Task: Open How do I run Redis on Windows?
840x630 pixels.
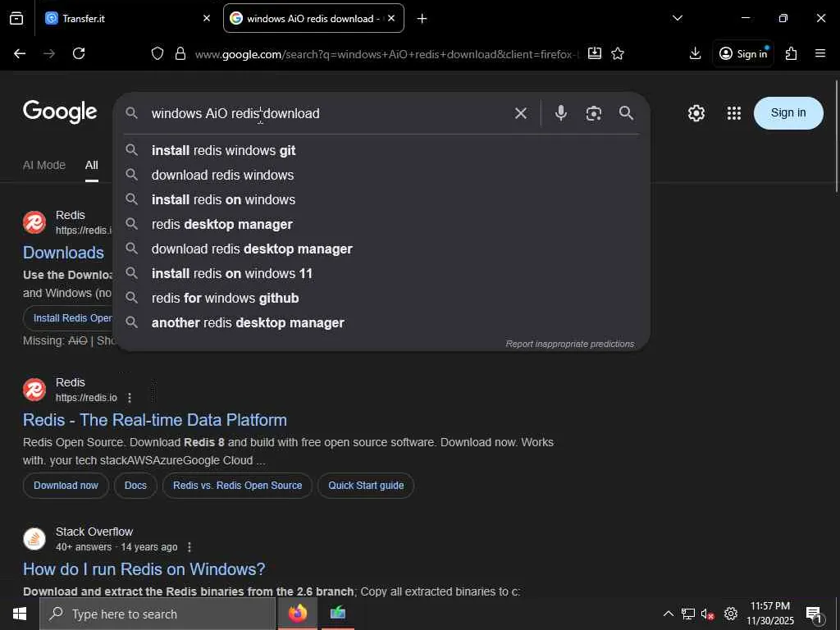Action: 144,569
